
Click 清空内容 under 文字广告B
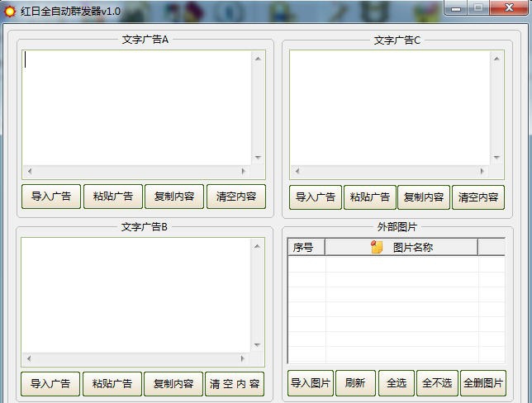[235, 384]
